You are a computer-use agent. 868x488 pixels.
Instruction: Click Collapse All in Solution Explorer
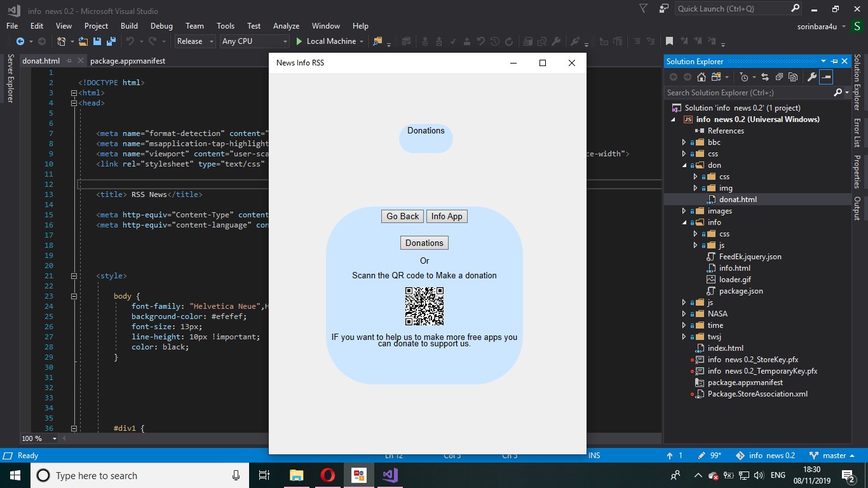point(779,77)
